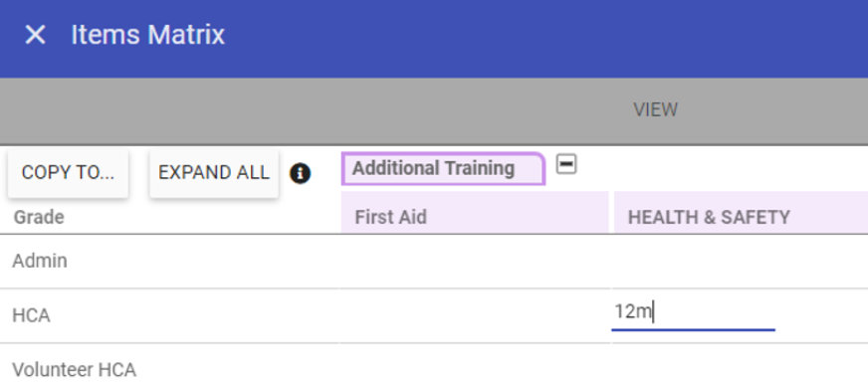Screen dimensions: 868x386
Task: Select the Volunteer HCA grade row
Action: coord(434,365)
